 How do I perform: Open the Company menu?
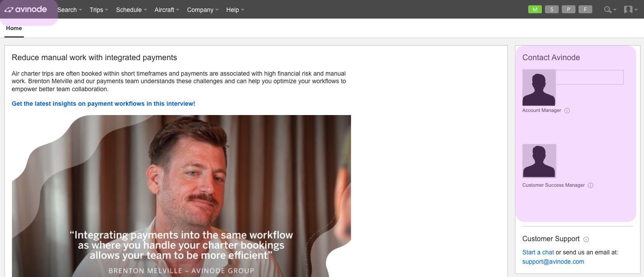[203, 10]
